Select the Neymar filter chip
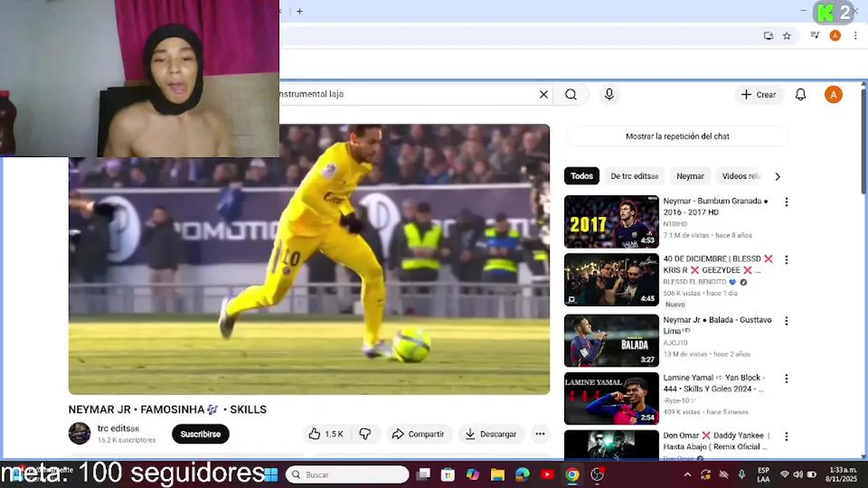Screen dimensions: 868x488 [x=690, y=176]
